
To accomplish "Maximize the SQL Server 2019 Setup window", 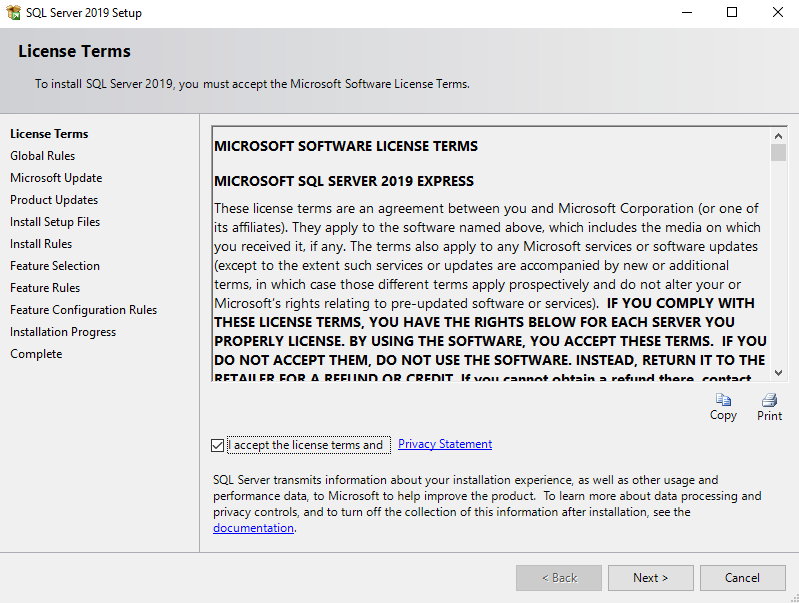I will (x=732, y=12).
